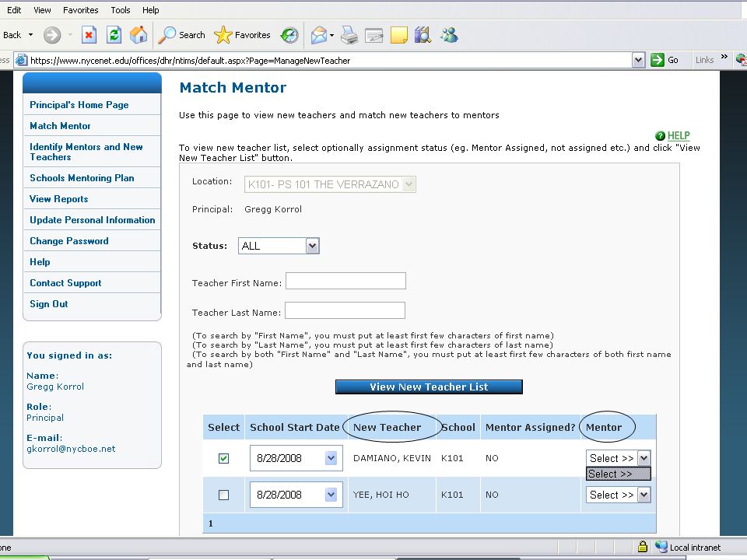This screenshot has width=747, height=560.
Task: Click the Refresh page icon
Action: coord(114,35)
